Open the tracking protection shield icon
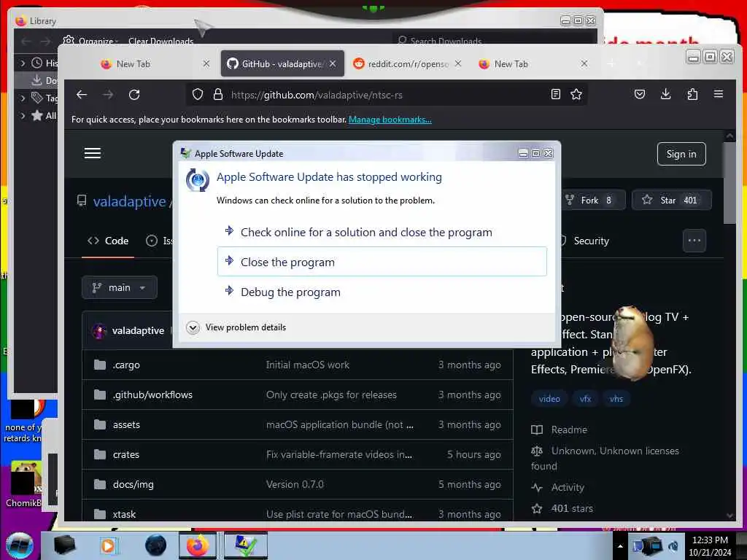 point(198,95)
